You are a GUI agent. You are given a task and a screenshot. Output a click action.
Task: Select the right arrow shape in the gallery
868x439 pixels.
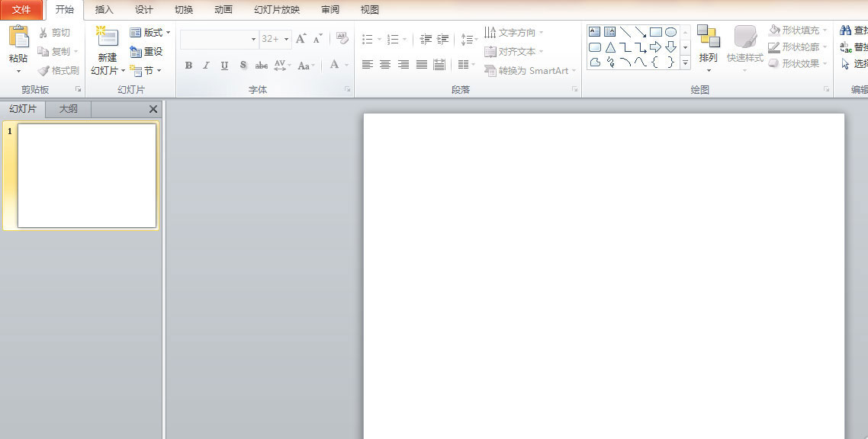tap(655, 47)
